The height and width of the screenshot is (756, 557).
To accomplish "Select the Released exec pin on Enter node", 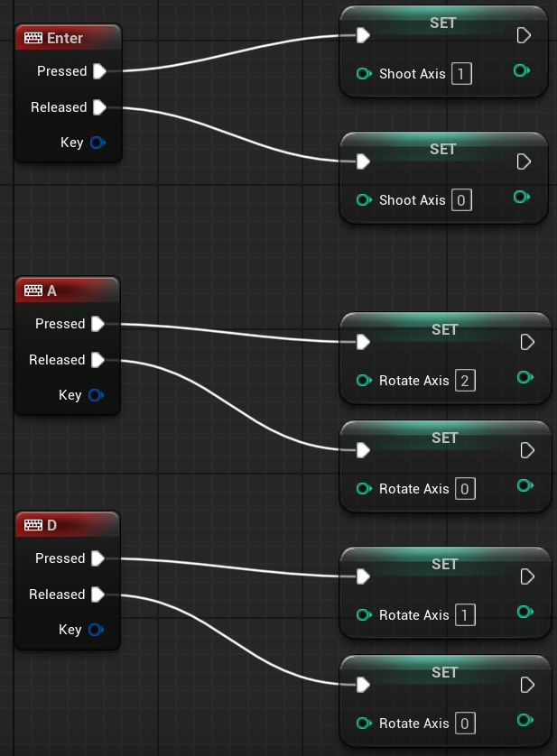I will coord(100,107).
